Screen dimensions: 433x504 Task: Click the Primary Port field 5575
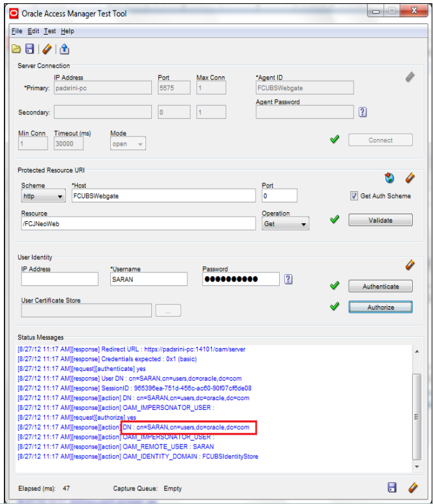(x=174, y=87)
